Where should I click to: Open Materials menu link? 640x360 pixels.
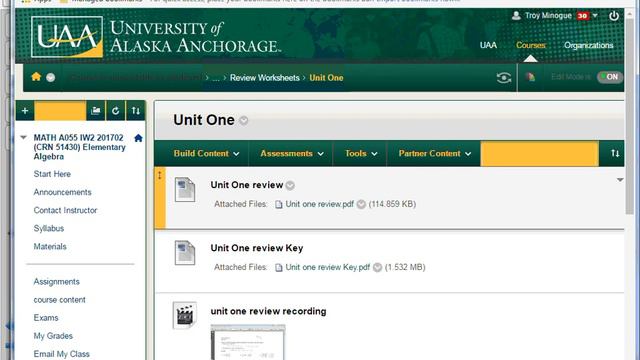click(50, 247)
